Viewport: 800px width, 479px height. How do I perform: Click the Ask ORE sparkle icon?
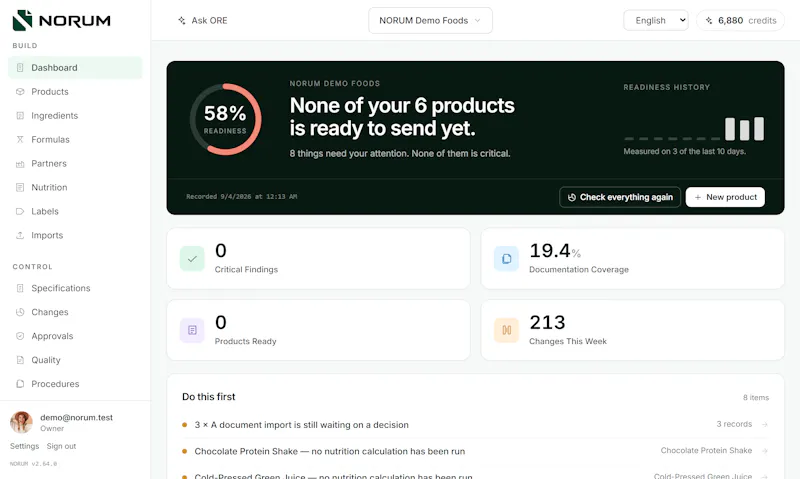[182, 20]
